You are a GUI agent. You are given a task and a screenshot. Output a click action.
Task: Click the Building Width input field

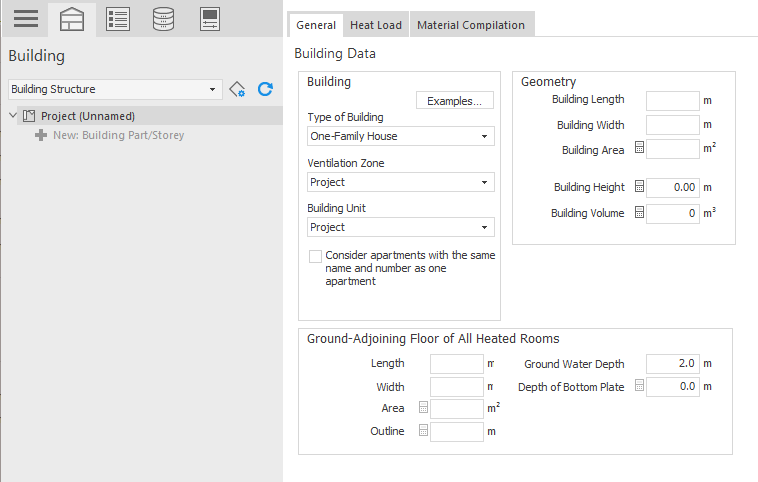click(x=672, y=125)
